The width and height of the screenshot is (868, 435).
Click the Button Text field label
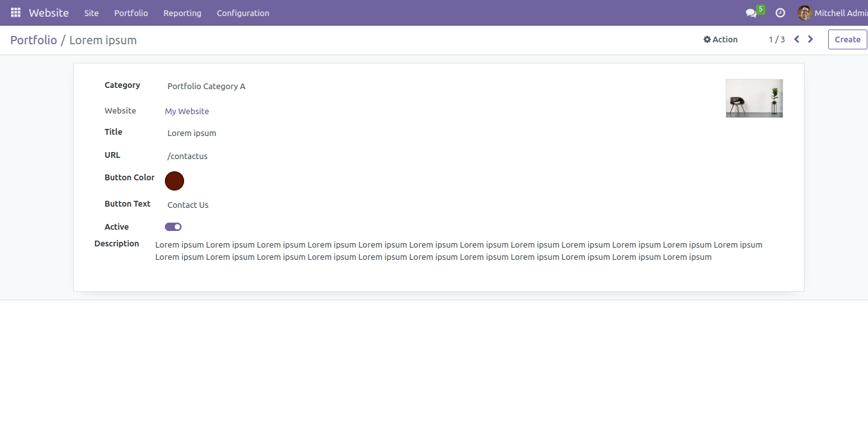[x=128, y=203]
